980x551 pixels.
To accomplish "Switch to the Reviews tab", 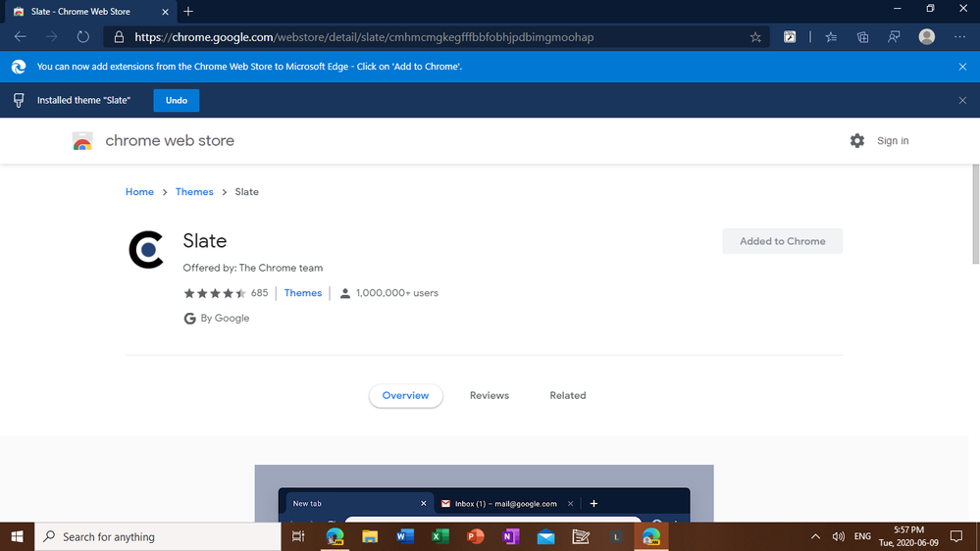I will point(490,395).
